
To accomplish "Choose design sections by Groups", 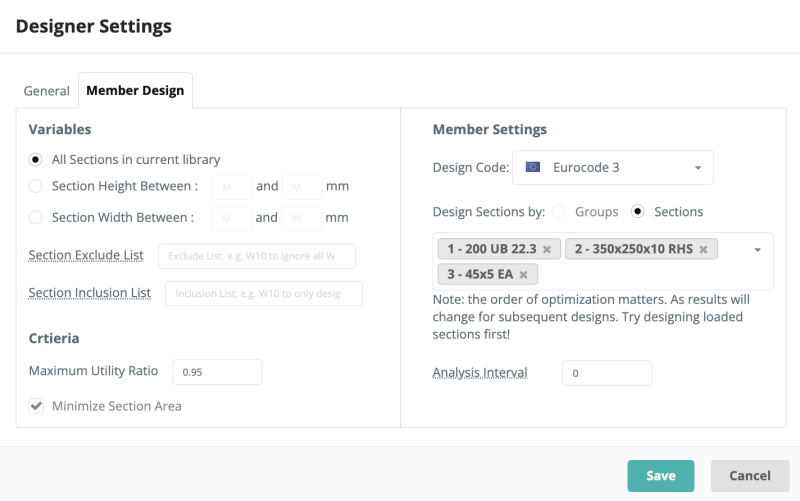I will (x=559, y=212).
